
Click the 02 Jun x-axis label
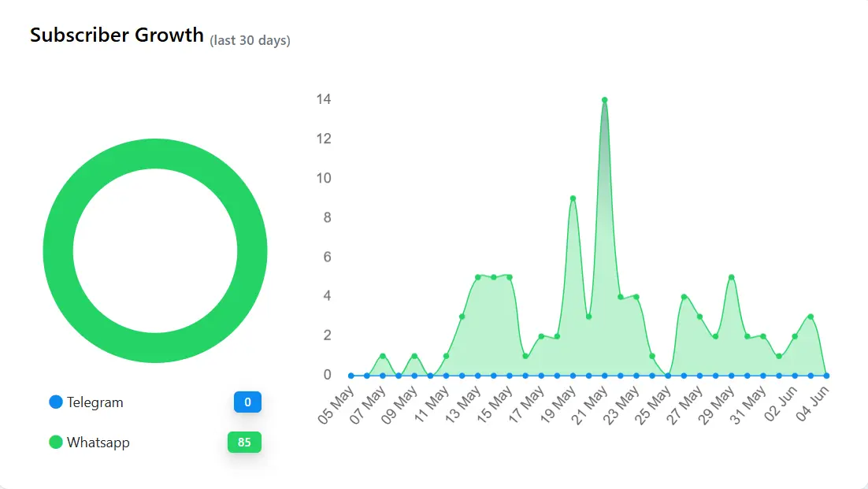(781, 406)
